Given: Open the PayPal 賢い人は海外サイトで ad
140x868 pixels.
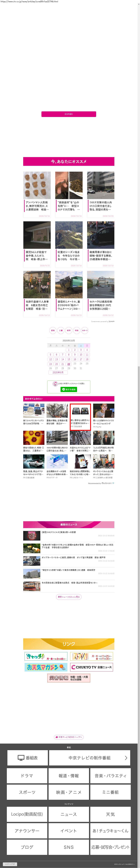Looking at the screenshot, I should 104,416.
